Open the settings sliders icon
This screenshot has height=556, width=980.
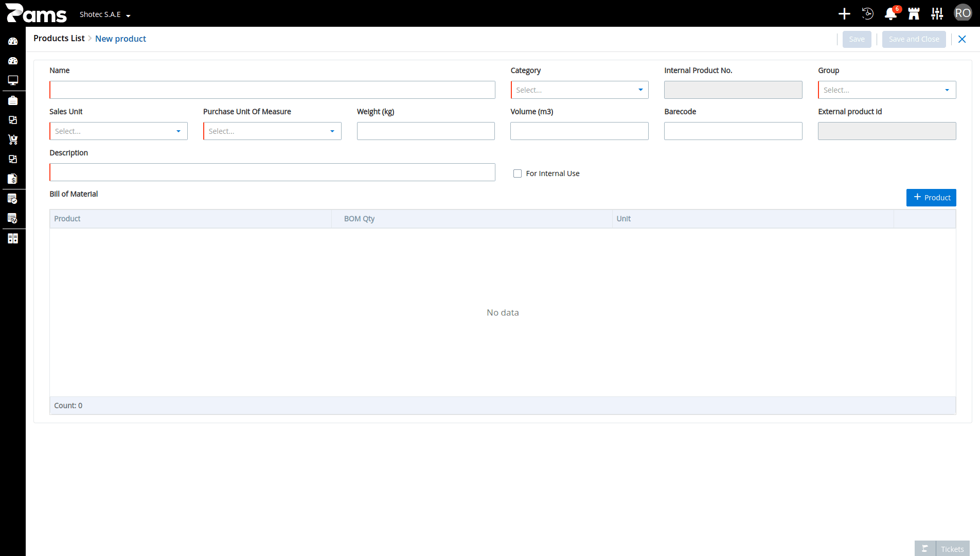[937, 14]
